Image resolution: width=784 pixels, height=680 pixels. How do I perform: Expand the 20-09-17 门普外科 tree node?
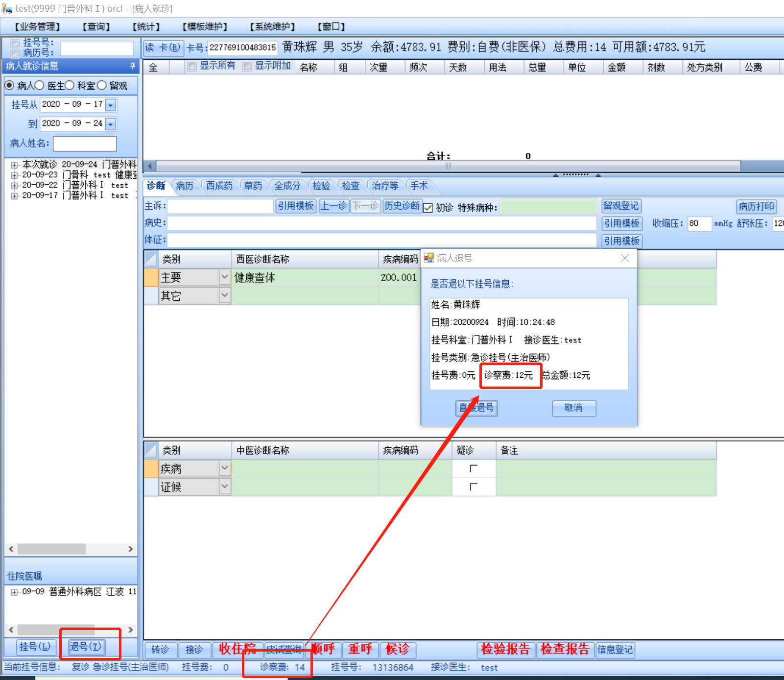click(14, 196)
